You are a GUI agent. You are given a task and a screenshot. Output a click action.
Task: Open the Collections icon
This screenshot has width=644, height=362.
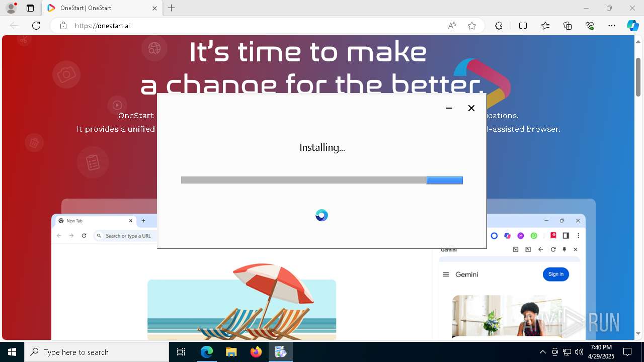point(568,26)
